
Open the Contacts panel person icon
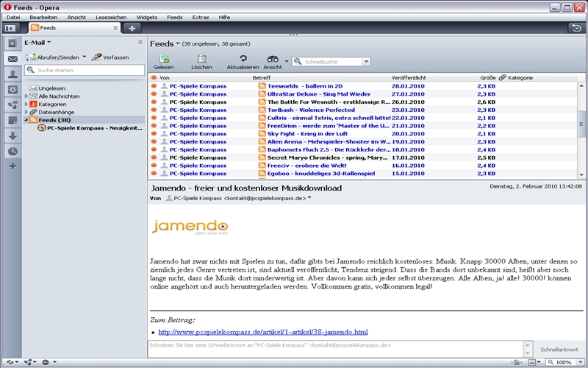12,74
